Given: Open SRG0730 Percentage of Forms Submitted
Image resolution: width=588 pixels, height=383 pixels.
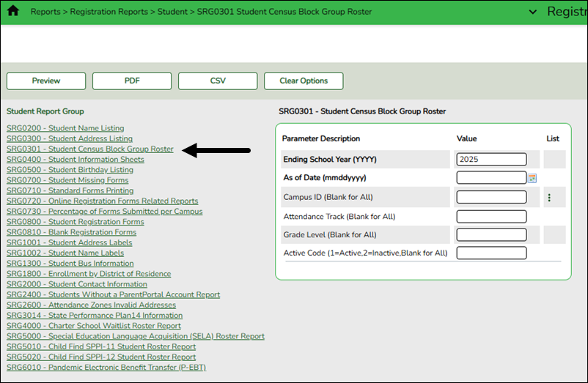Looking at the screenshot, I should (x=105, y=212).
